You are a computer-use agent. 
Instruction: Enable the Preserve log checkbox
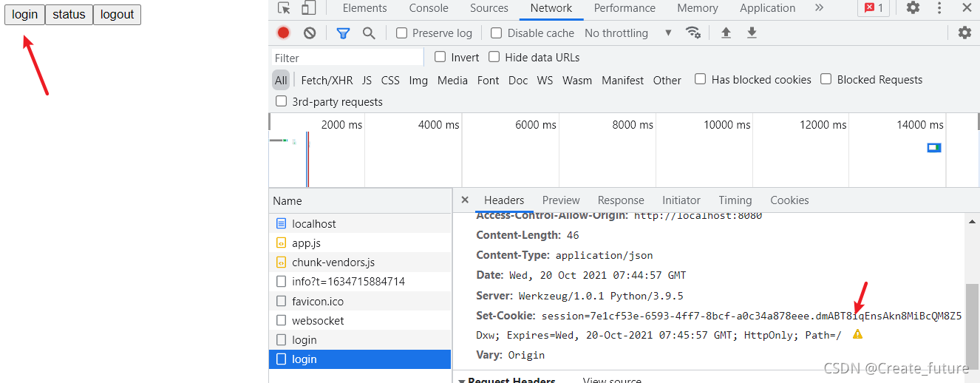401,33
